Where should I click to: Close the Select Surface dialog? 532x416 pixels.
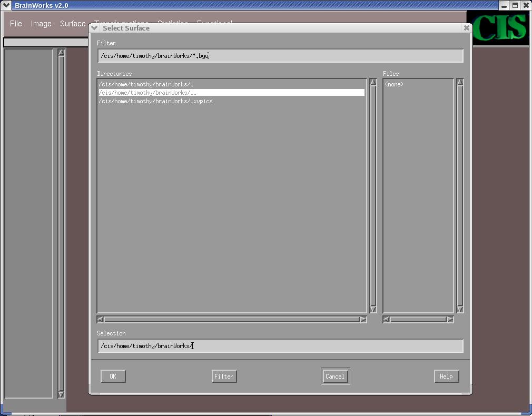[467, 28]
